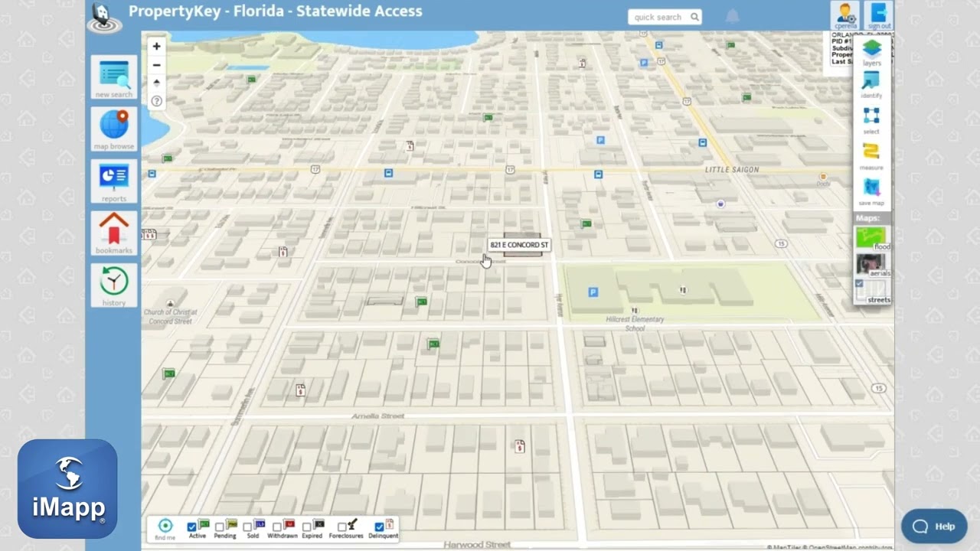Screen dimensions: 980x551
Task: Open the Help chat button
Action: click(x=934, y=527)
